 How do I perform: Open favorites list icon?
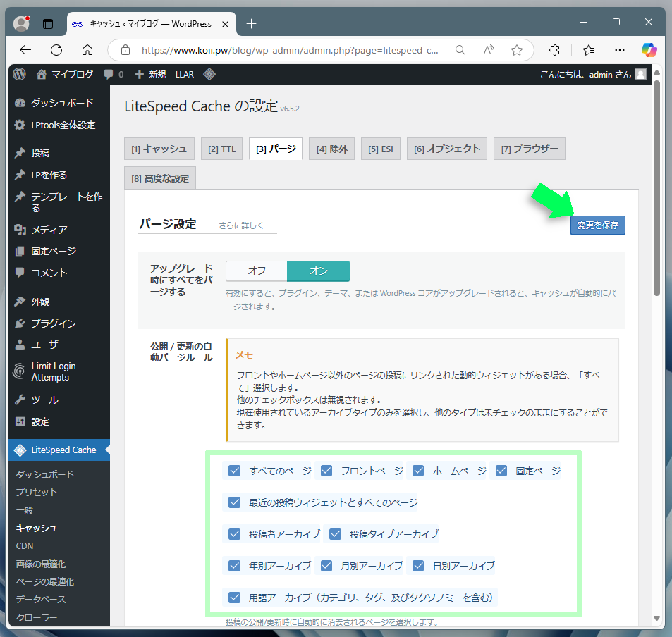coord(589,50)
